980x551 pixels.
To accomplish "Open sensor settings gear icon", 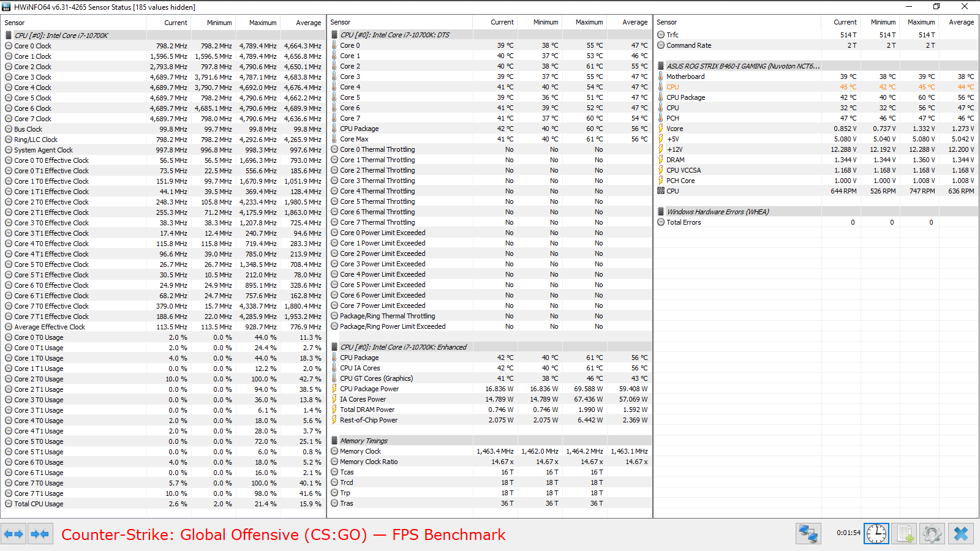I will pyautogui.click(x=932, y=534).
